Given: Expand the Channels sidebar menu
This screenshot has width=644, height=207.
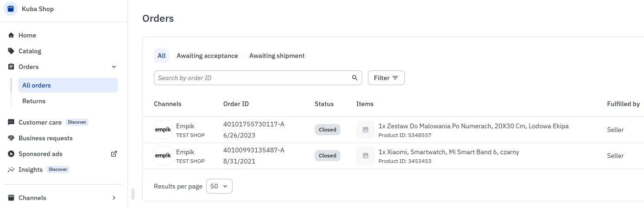Looking at the screenshot, I should point(114,198).
